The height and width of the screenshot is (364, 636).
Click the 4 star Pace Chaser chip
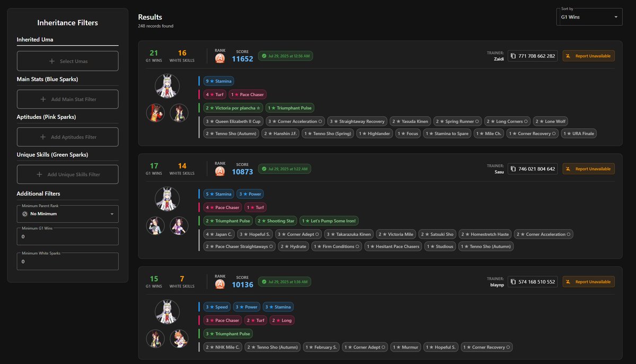223,207
